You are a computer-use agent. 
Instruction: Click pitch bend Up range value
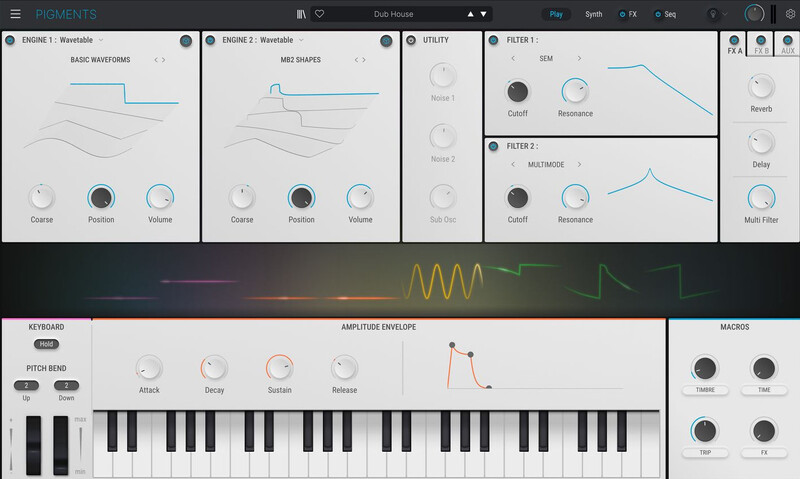(26, 386)
